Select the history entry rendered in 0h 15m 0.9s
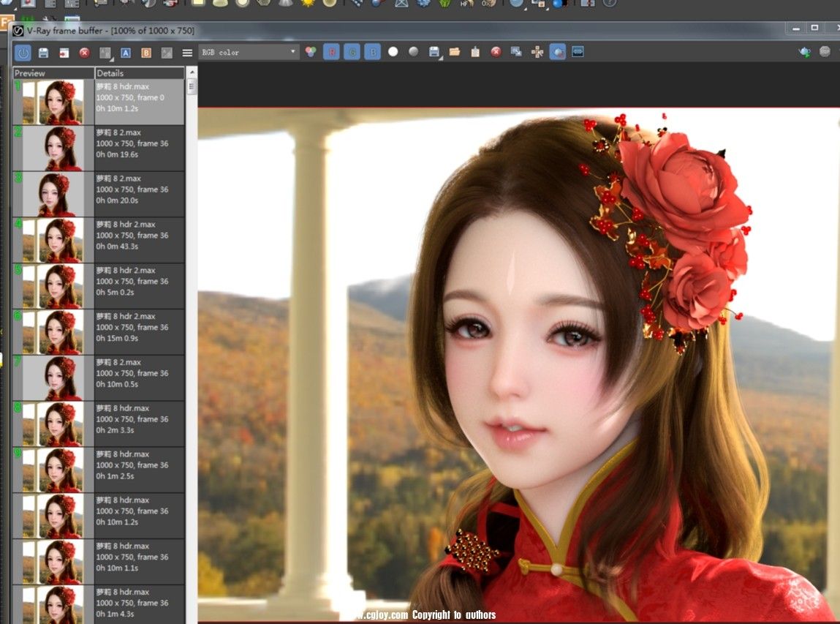The height and width of the screenshot is (624, 840). point(99,332)
